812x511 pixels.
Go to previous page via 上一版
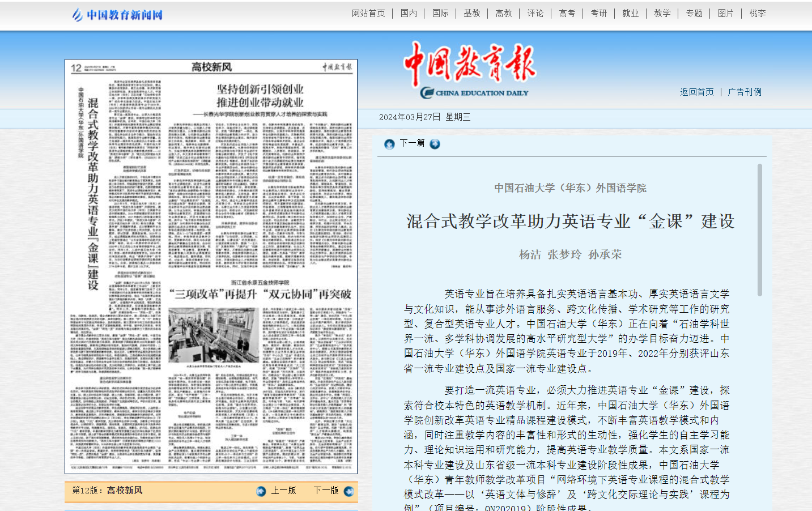283,491
